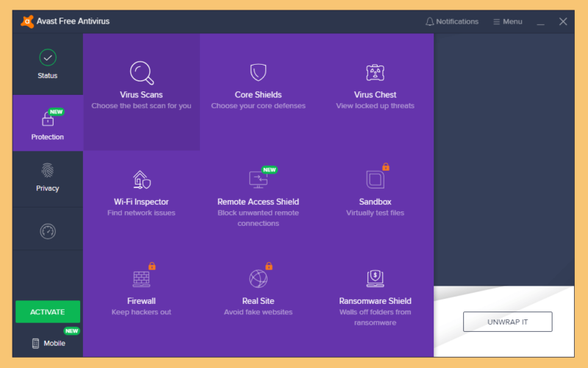This screenshot has width=588, height=368.
Task: Click the 'Real Site' title
Action: point(259,301)
